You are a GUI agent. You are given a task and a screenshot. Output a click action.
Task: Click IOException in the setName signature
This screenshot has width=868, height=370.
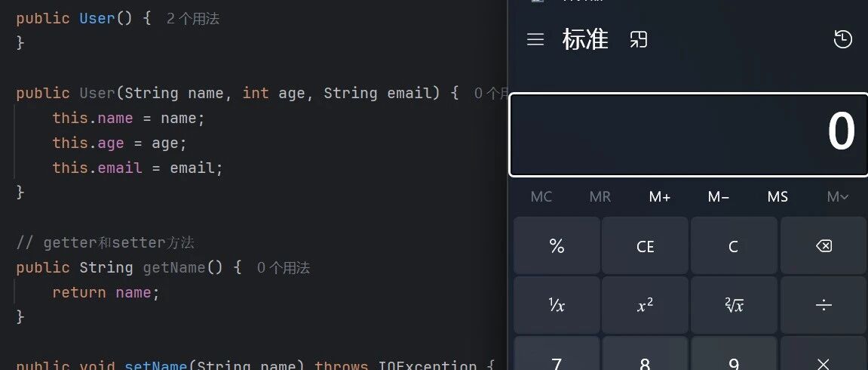tap(428, 365)
